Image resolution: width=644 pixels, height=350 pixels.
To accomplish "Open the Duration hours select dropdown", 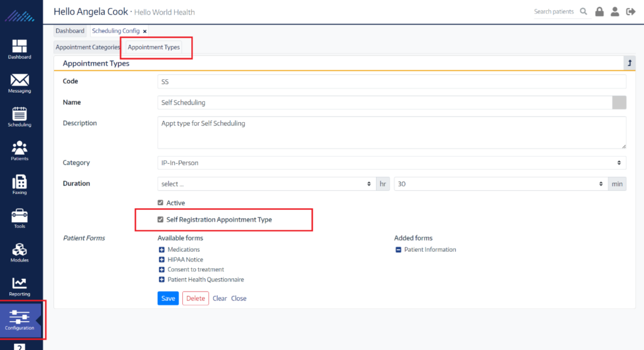I will point(267,184).
